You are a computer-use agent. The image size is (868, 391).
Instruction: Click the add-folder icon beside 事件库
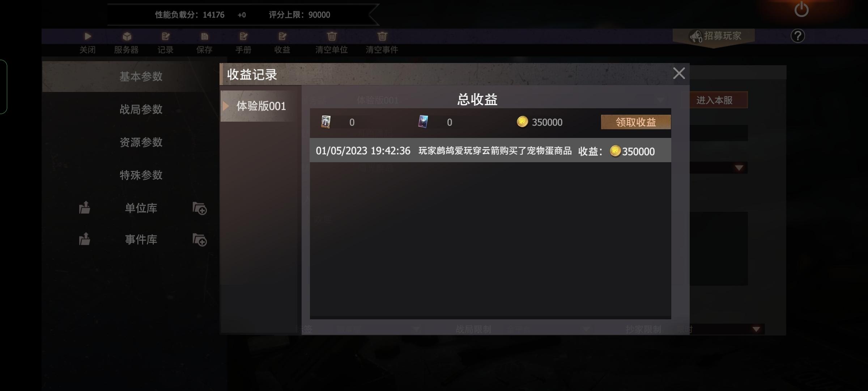[199, 240]
